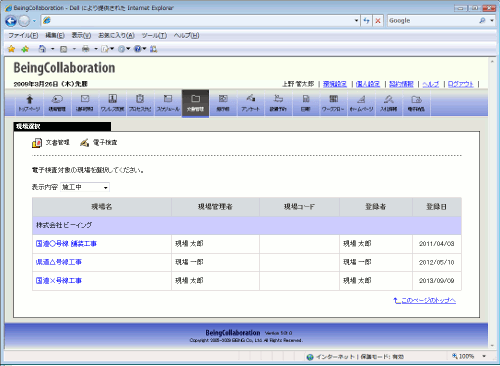Click the browser address bar field

[x=200, y=21]
